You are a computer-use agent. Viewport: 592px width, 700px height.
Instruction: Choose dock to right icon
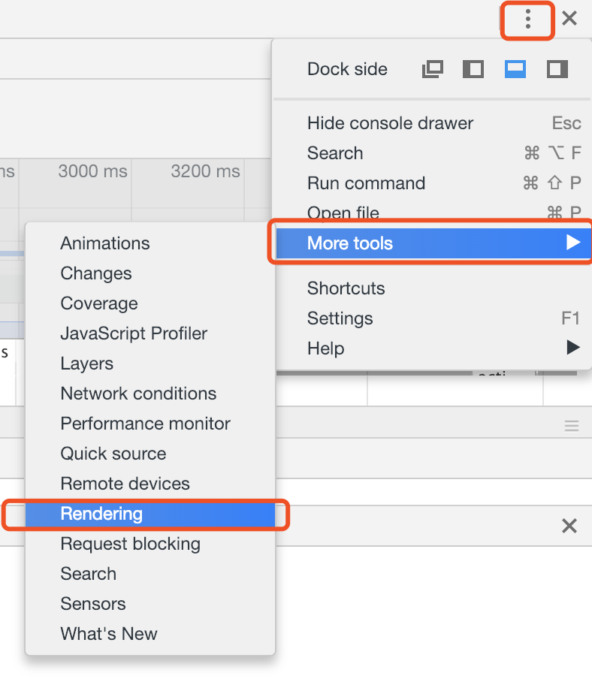(x=557, y=69)
